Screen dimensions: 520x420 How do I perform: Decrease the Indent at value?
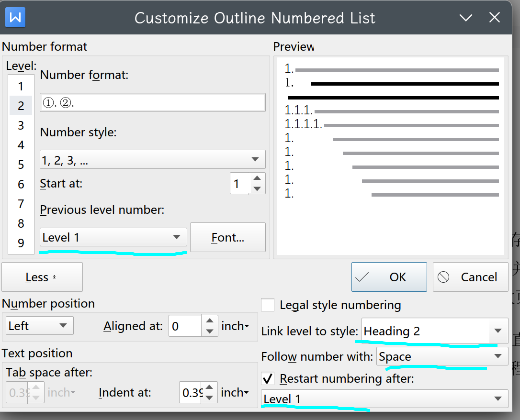coord(209,398)
